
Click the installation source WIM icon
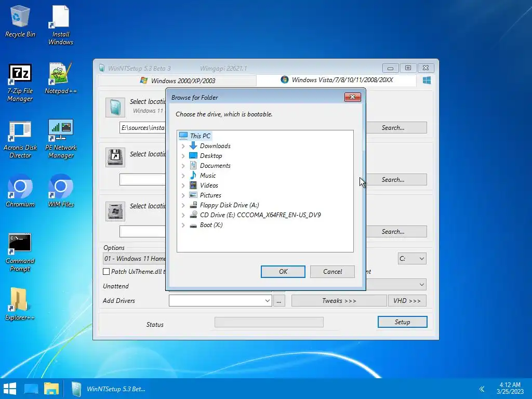click(115, 108)
